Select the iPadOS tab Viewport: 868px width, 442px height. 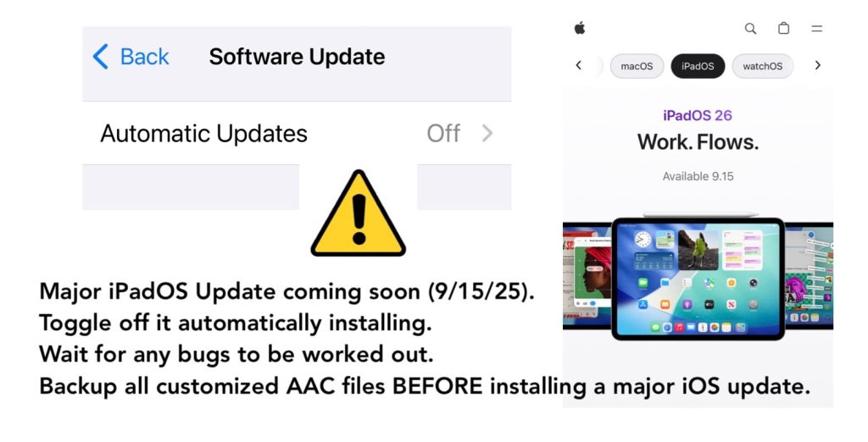[698, 66]
